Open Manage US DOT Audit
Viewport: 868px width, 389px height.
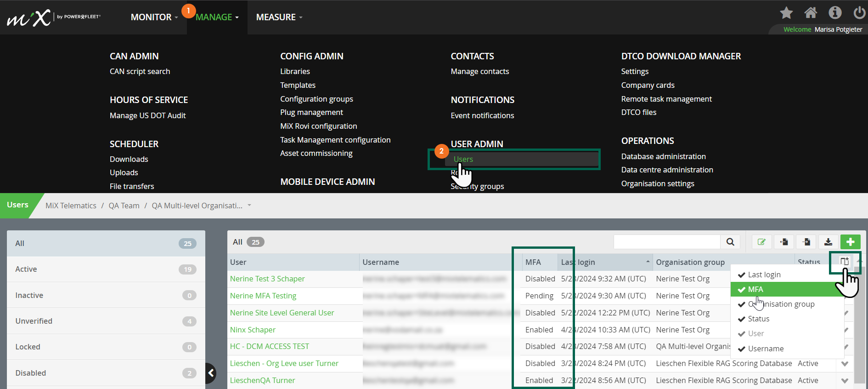point(147,115)
